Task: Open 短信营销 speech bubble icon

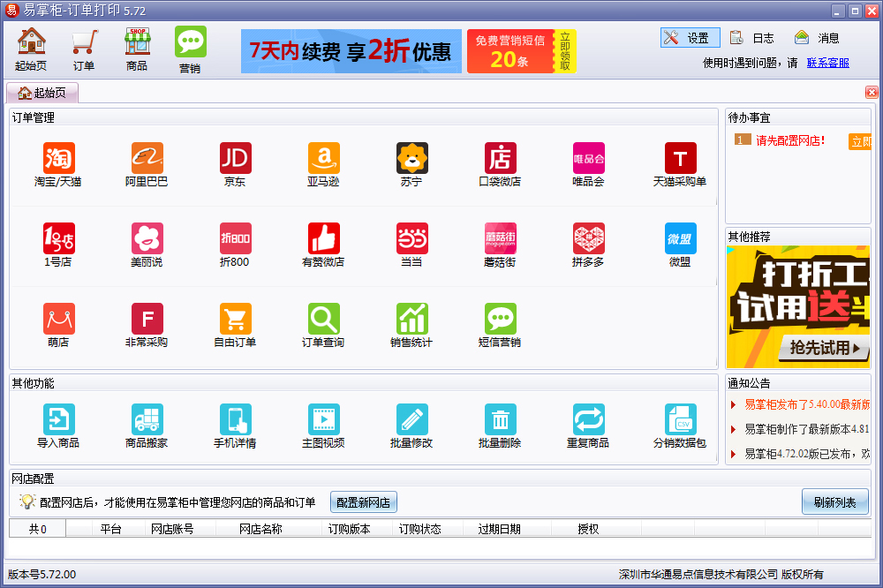Action: [500, 325]
